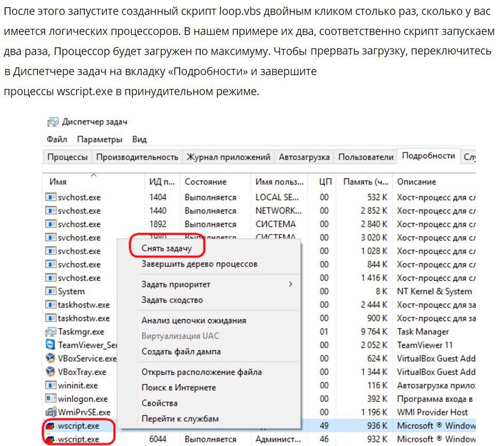504x446 pixels.
Task: Click PID cell 6044
Action: 158,439
